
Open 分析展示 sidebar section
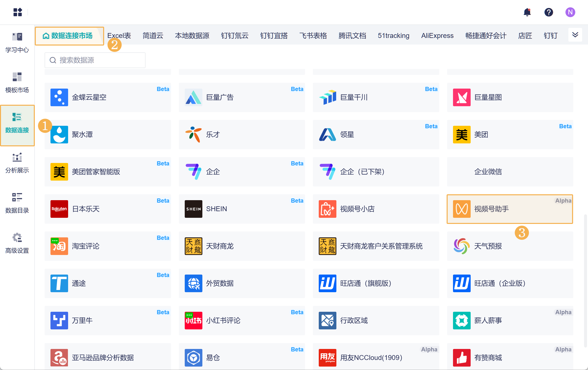(x=17, y=163)
